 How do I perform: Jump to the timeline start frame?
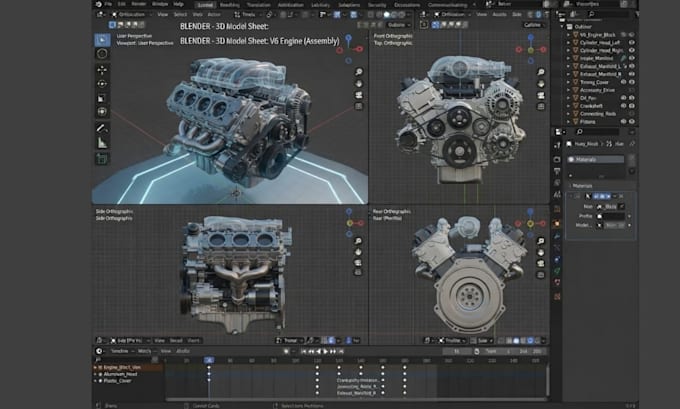[x=304, y=352]
